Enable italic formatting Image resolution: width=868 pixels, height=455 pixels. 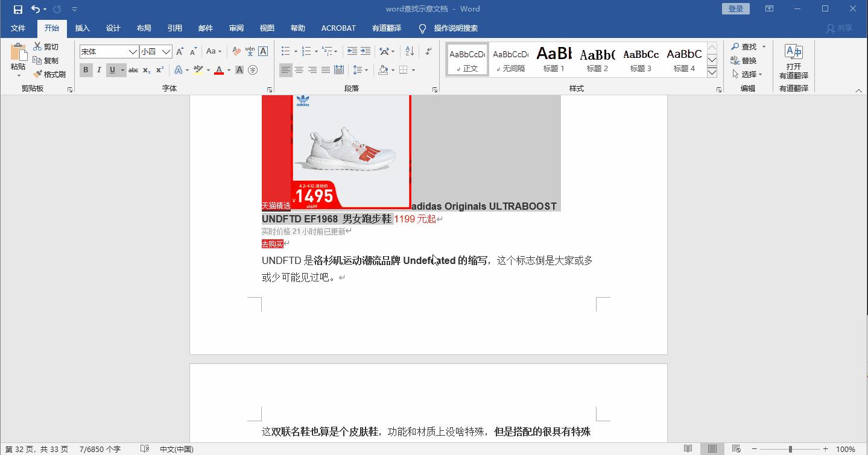click(x=99, y=70)
